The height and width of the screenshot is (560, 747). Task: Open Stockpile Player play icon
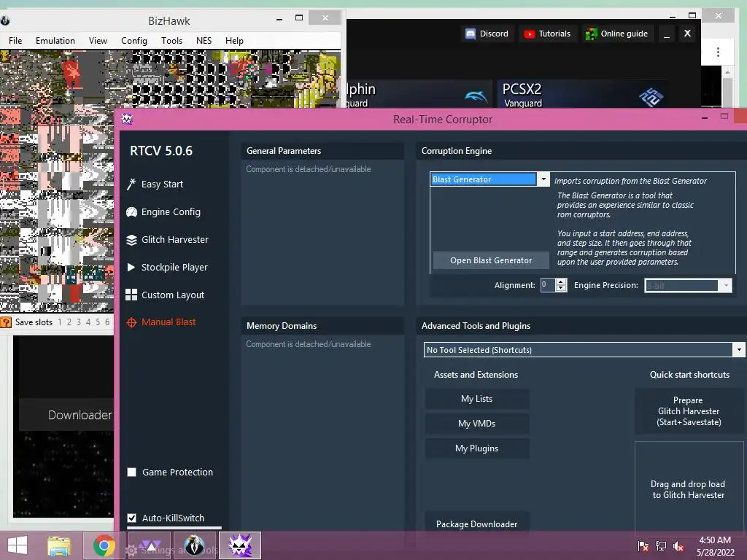tap(131, 268)
